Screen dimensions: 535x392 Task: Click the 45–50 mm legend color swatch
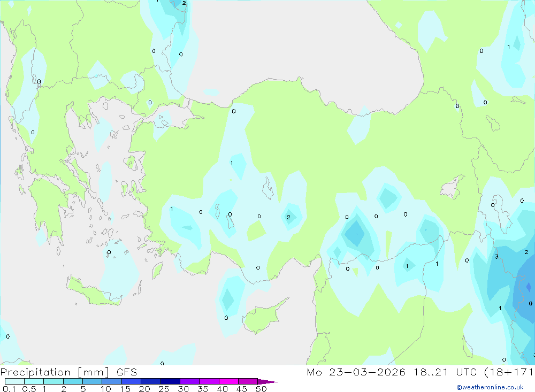point(248,381)
